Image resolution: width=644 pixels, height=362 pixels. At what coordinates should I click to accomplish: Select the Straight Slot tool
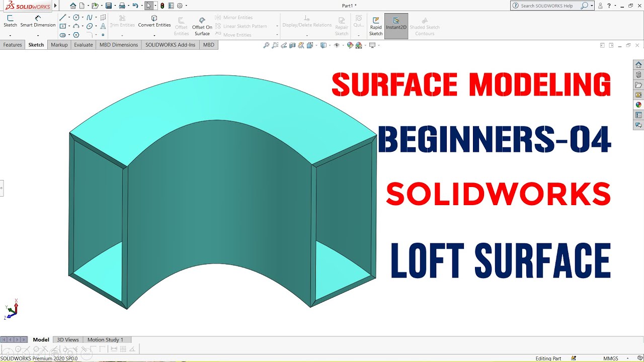(63, 35)
